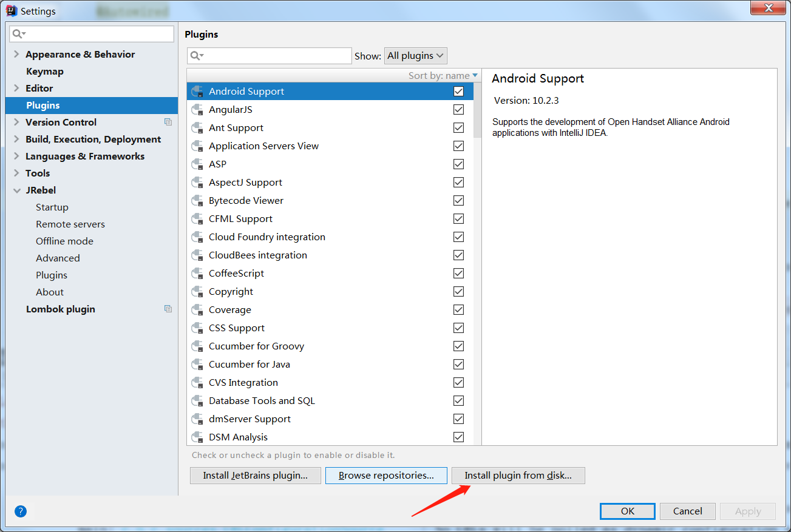Toggle the CSS Support checkbox
791x532 pixels.
[x=458, y=328]
